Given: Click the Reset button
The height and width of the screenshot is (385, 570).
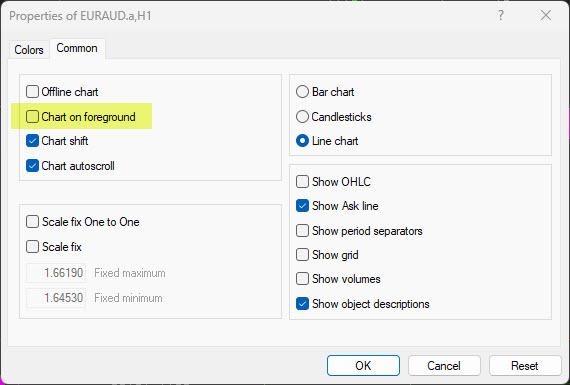Looking at the screenshot, I should [525, 365].
